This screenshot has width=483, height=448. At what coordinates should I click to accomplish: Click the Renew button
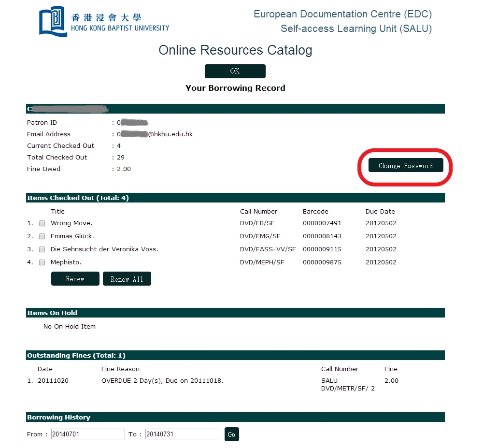[x=75, y=279]
